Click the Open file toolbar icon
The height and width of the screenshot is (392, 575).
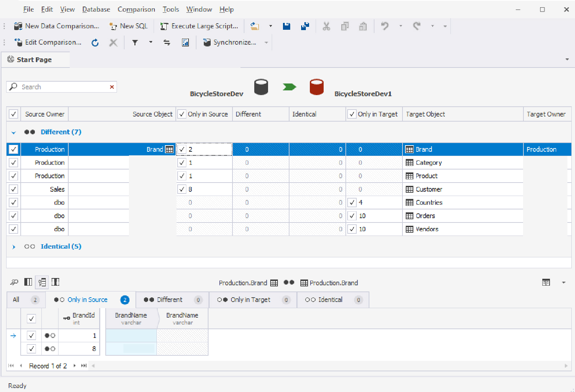255,26
